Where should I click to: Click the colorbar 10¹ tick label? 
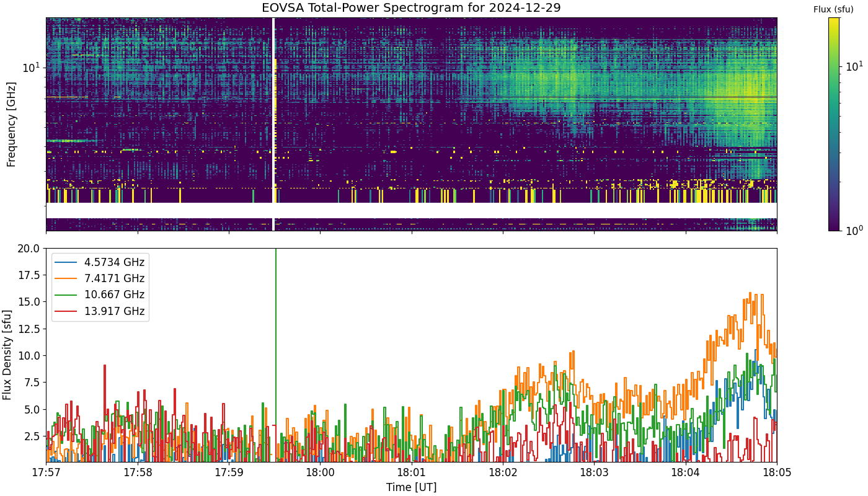854,66
